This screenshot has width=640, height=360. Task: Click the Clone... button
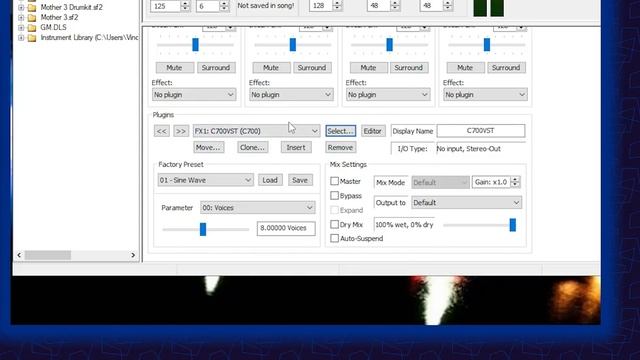point(253,147)
